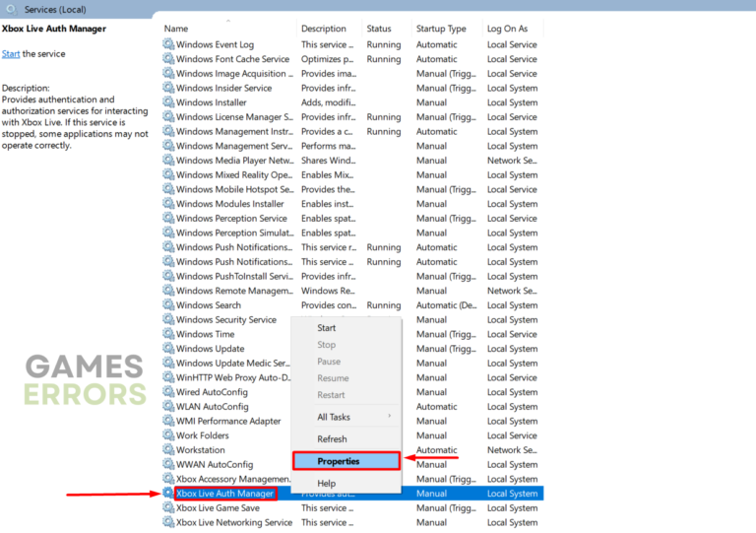Choose Start in the context menu
The height and width of the screenshot is (533, 756).
coord(327,328)
